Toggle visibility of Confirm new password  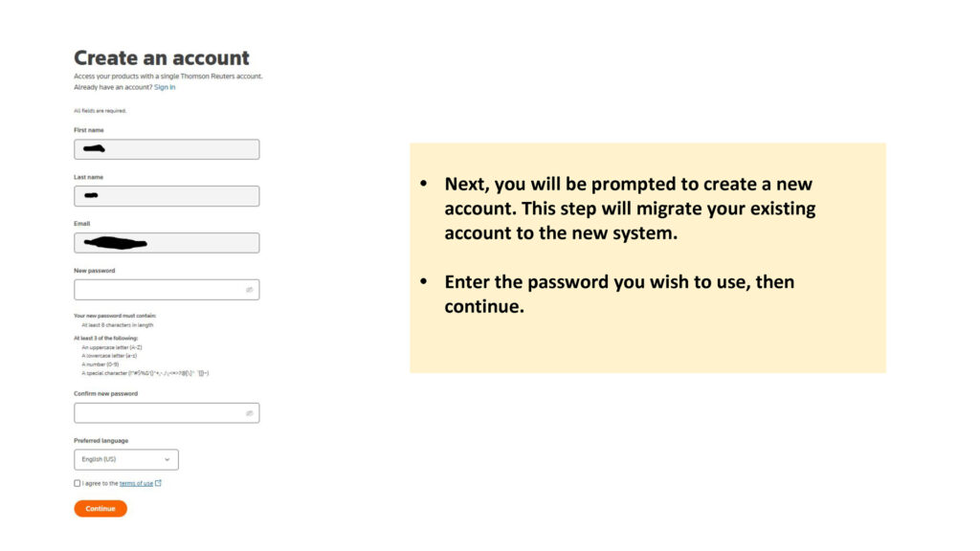[249, 413]
